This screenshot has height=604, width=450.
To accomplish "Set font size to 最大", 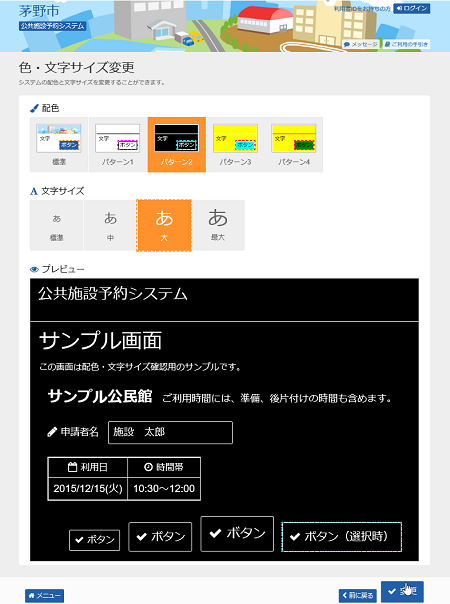I will click(218, 225).
